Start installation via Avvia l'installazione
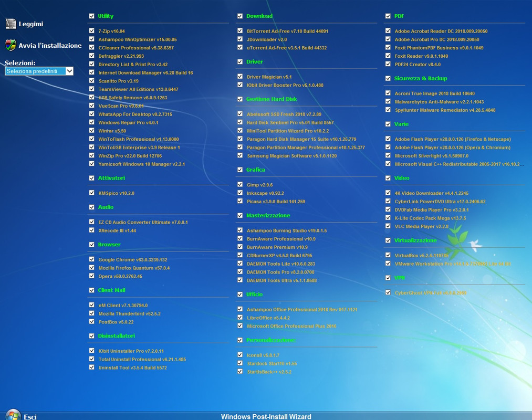532x420 pixels. click(x=50, y=46)
